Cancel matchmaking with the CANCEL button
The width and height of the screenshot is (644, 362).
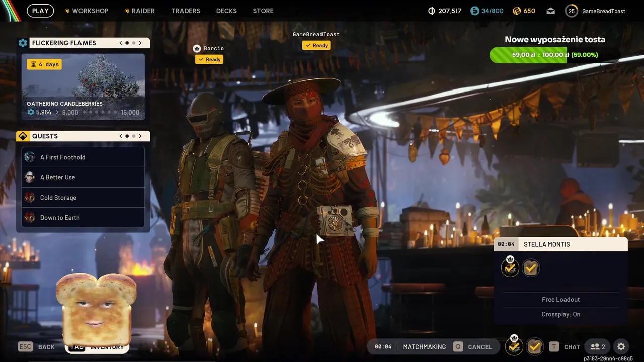[x=473, y=347]
